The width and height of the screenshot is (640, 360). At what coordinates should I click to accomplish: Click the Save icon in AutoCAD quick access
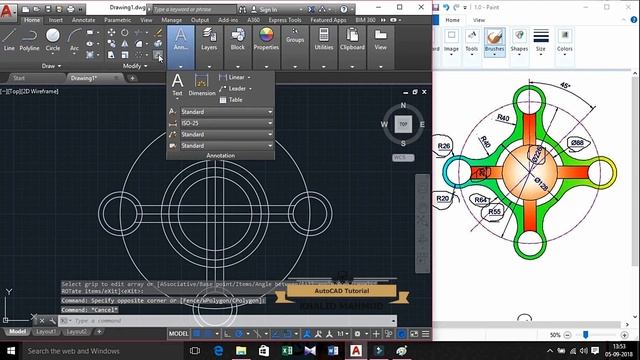coord(48,9)
